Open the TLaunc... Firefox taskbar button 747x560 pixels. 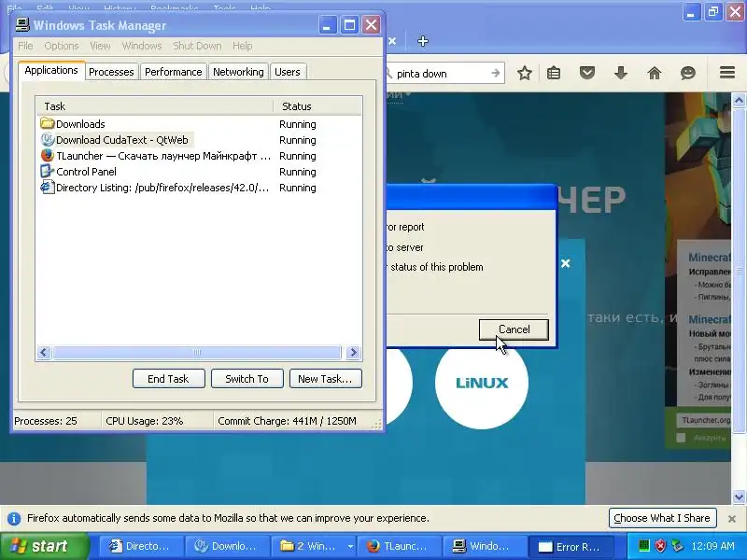(400, 546)
